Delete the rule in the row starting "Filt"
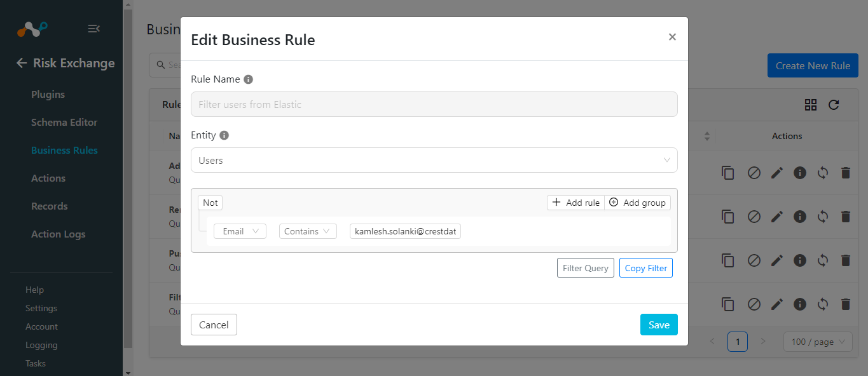The height and width of the screenshot is (376, 868). 846,304
